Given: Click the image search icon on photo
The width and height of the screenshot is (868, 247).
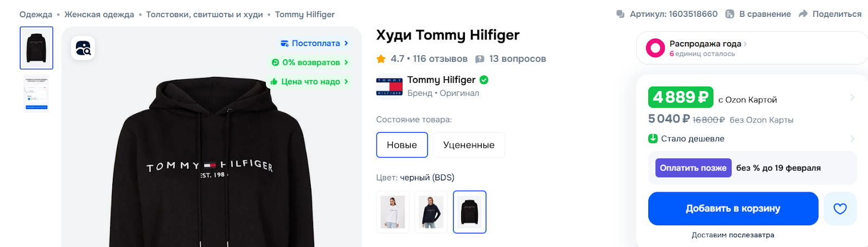Looking at the screenshot, I should 83,48.
